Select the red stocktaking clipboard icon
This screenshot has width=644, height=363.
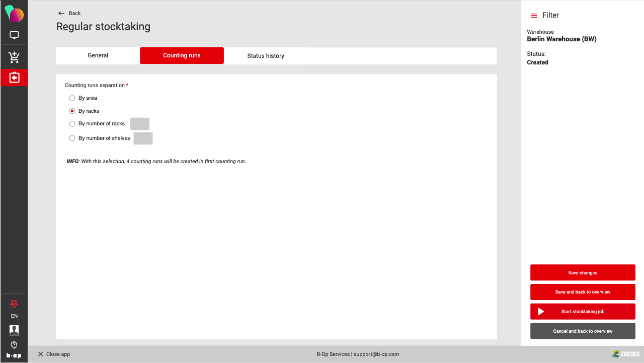14,78
